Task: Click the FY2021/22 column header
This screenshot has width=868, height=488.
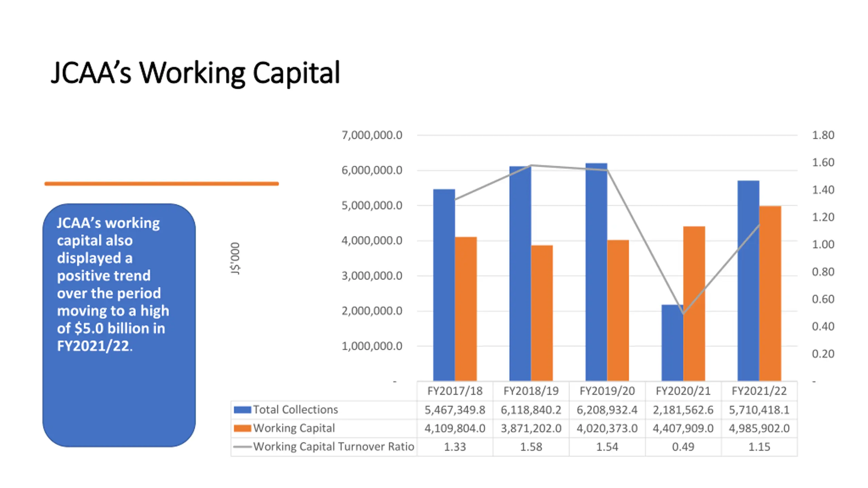Action: tap(759, 391)
